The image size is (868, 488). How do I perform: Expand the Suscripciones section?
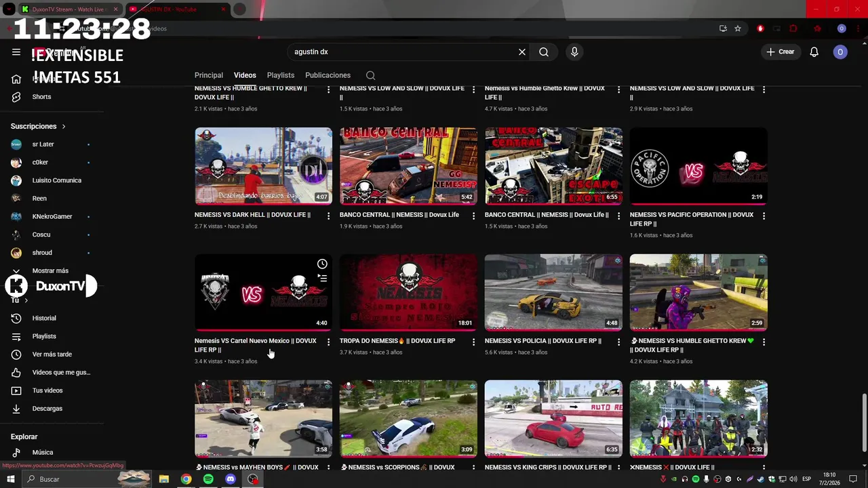coord(38,126)
